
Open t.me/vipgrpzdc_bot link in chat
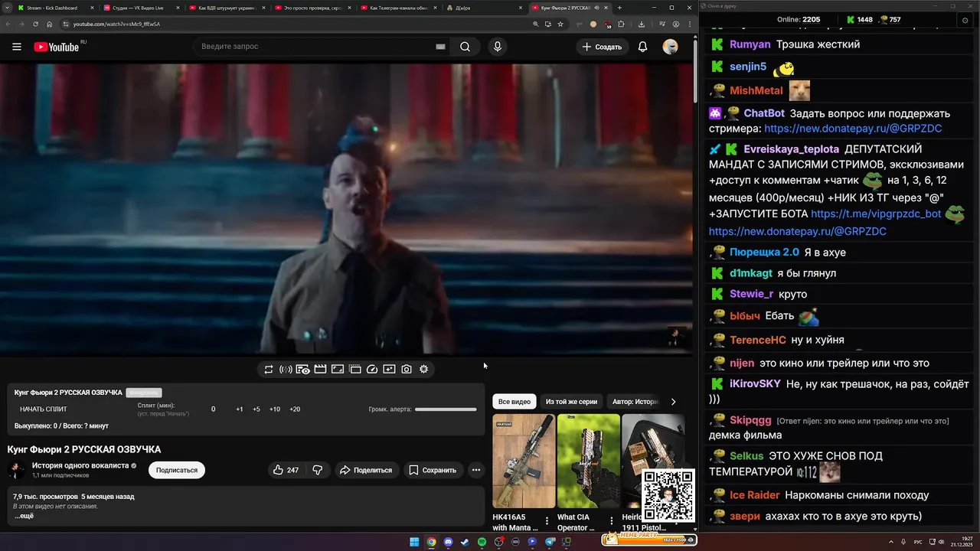876,214
